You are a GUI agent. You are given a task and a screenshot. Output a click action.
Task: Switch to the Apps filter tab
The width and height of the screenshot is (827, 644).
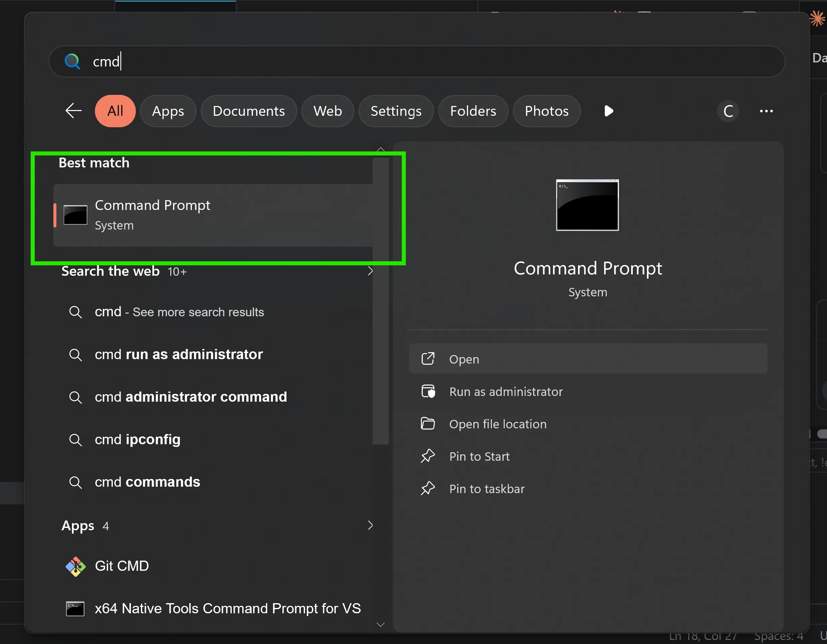168,111
